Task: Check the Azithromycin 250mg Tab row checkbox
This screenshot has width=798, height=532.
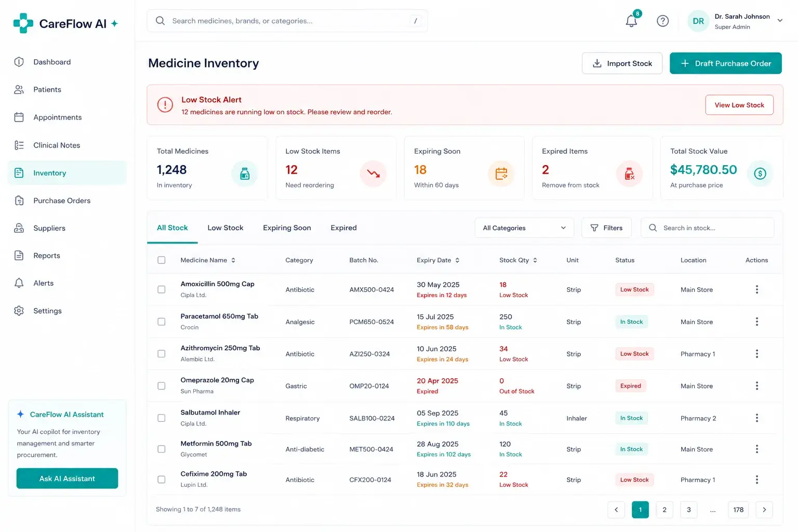Action: (x=162, y=354)
